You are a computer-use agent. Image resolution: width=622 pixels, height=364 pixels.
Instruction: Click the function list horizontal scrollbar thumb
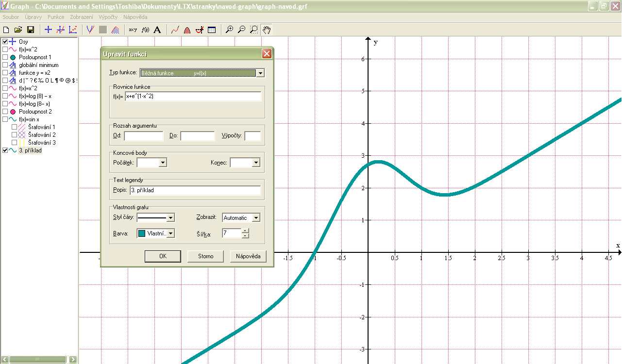click(37, 359)
